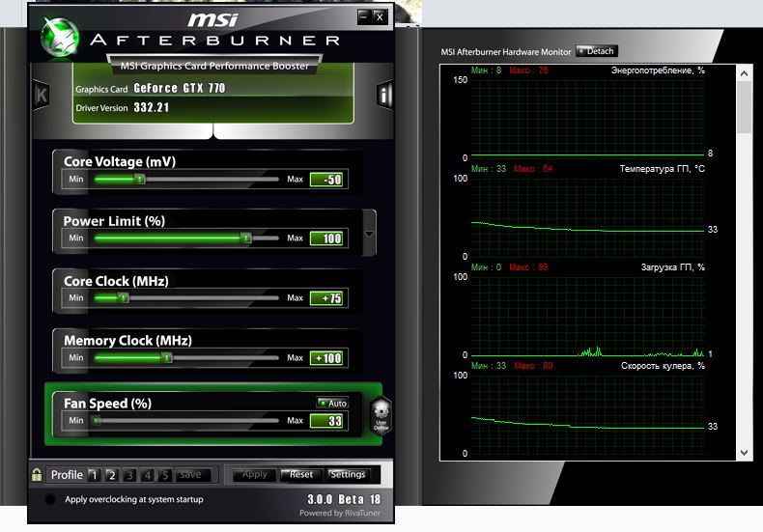Click the MSI Afterburner Hardware Monitor title
Viewport: 763px width, 532px height.
pos(505,51)
